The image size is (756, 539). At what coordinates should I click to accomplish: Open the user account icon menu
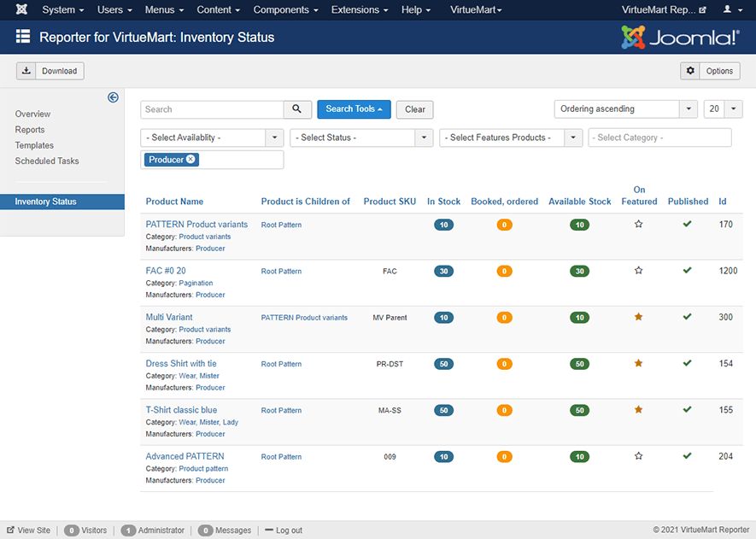coord(732,9)
